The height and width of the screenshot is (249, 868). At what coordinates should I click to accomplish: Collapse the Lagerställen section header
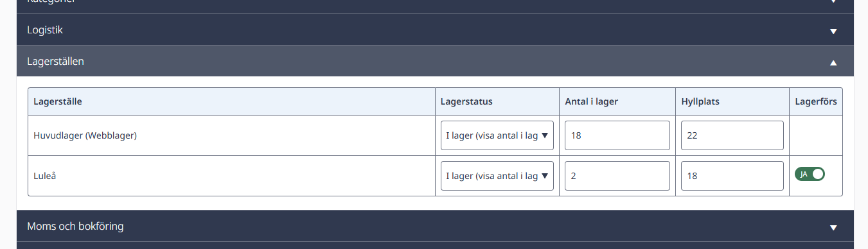point(435,62)
